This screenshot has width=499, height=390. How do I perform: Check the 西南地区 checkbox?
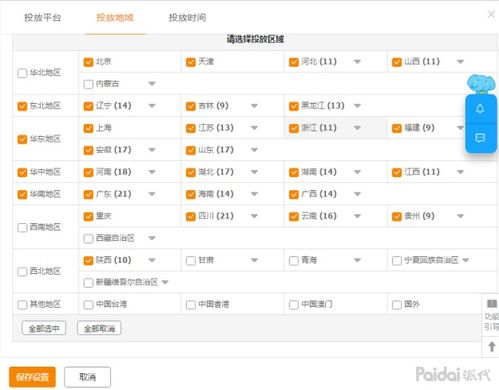click(x=22, y=228)
